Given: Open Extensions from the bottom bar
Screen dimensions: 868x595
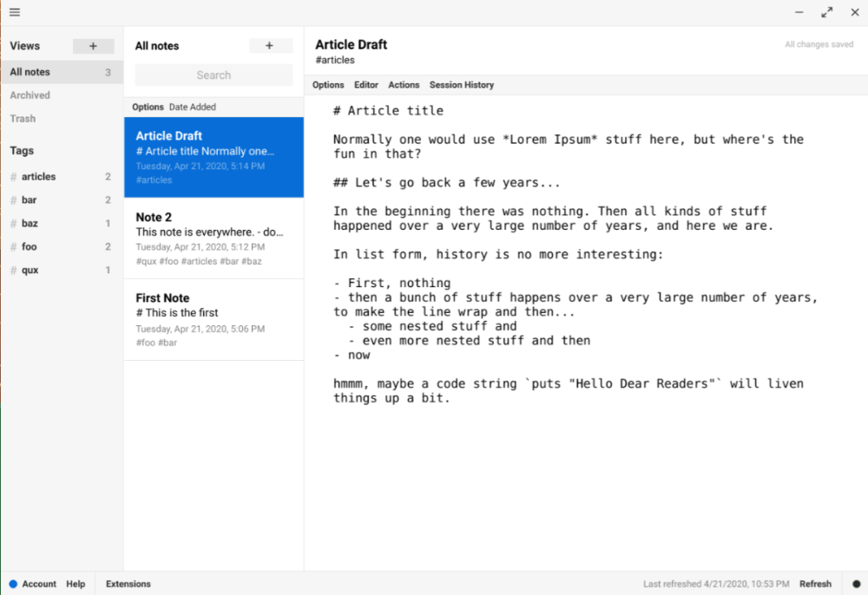Looking at the screenshot, I should 128,584.
